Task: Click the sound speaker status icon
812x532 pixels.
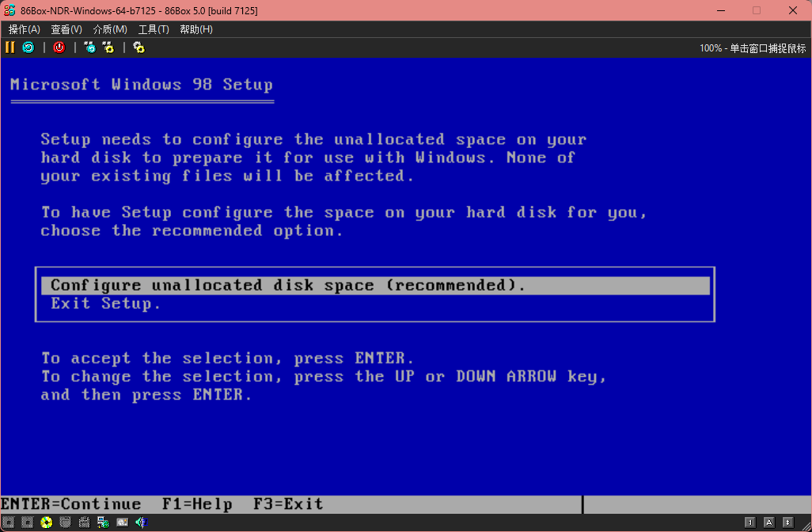Action: click(141, 522)
